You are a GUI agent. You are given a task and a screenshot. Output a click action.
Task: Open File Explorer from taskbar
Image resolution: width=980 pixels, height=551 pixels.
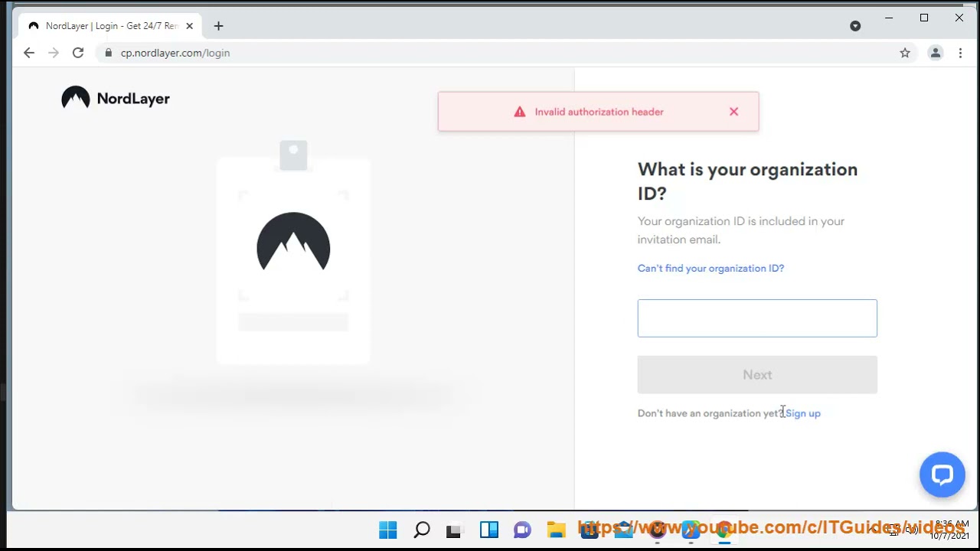click(x=556, y=530)
